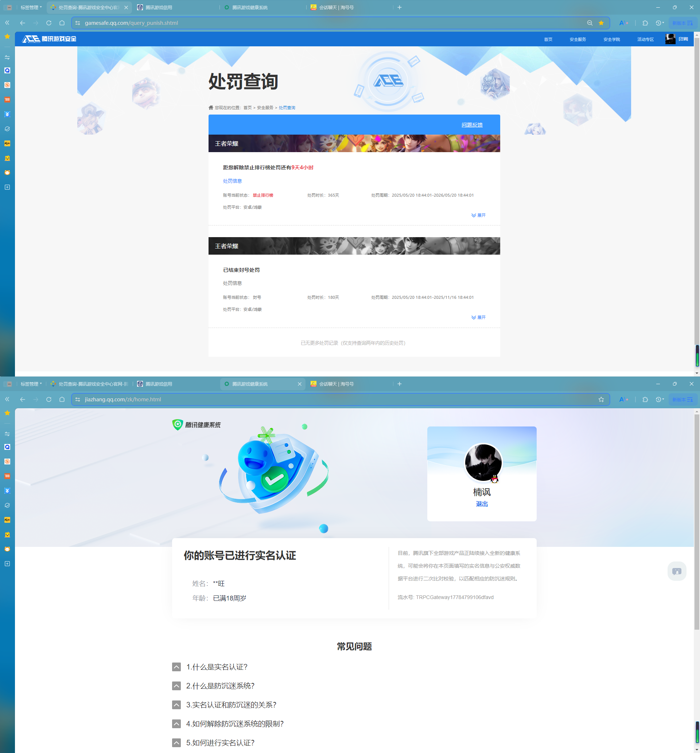This screenshot has height=753, width=700.
Task: Expand the 封号 180天 punishment record
Action: [x=479, y=317]
